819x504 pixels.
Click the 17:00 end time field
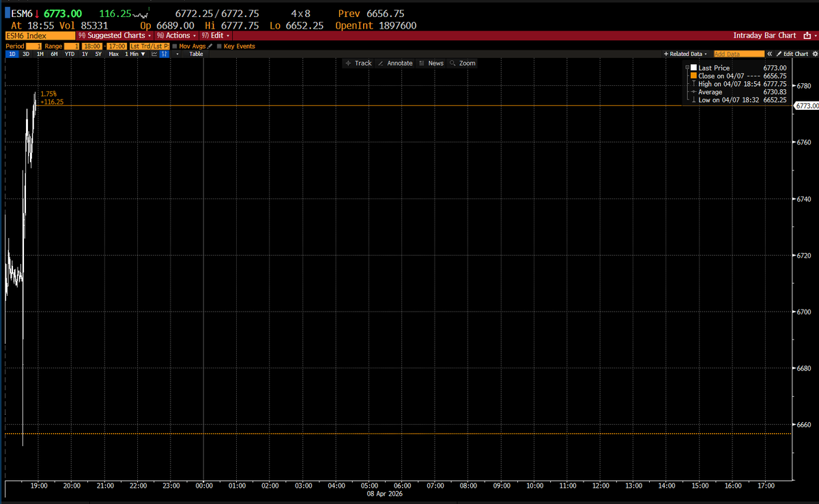(x=117, y=46)
